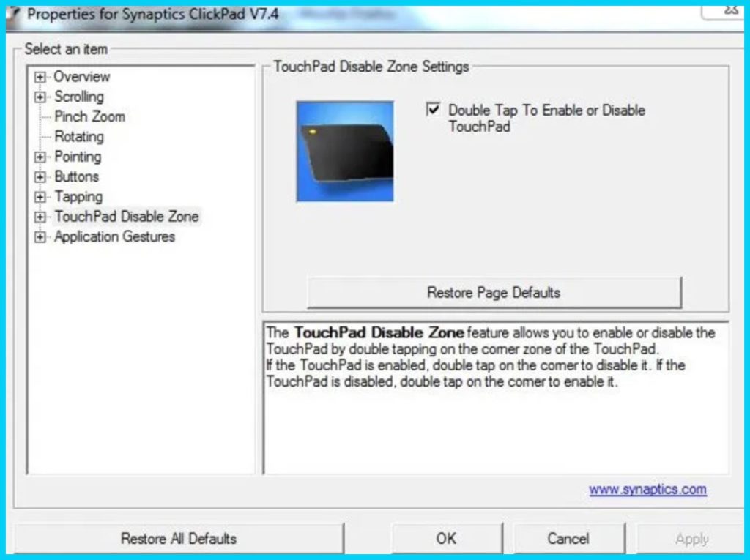
Task: Expand the Application Gestures tree node
Action: coord(40,237)
